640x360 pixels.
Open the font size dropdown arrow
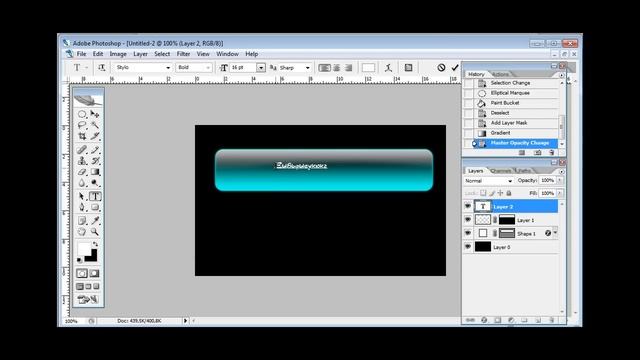pyautogui.click(x=261, y=68)
